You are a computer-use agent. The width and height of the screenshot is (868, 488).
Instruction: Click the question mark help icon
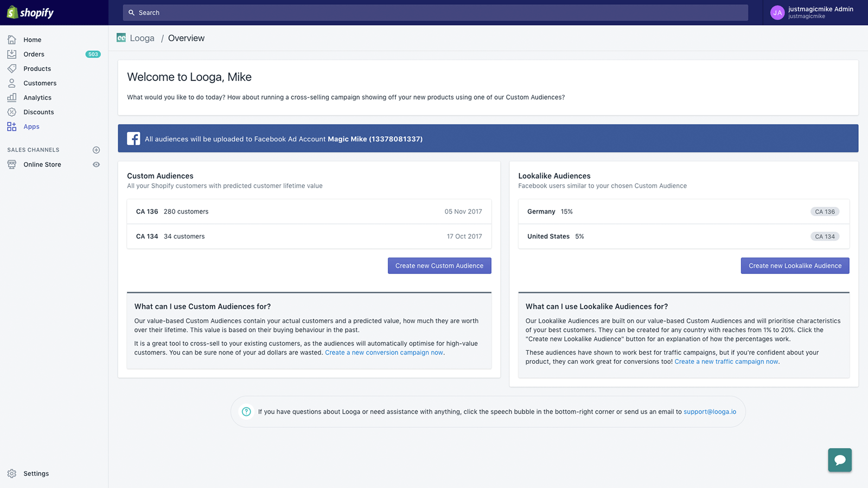pos(246,412)
